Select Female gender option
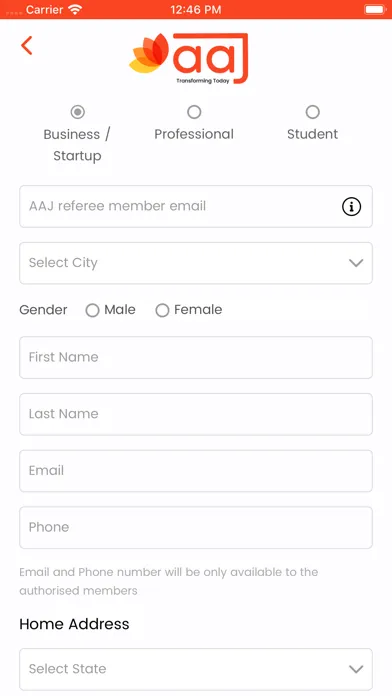Viewport: 392px width, 696px height. (162, 310)
